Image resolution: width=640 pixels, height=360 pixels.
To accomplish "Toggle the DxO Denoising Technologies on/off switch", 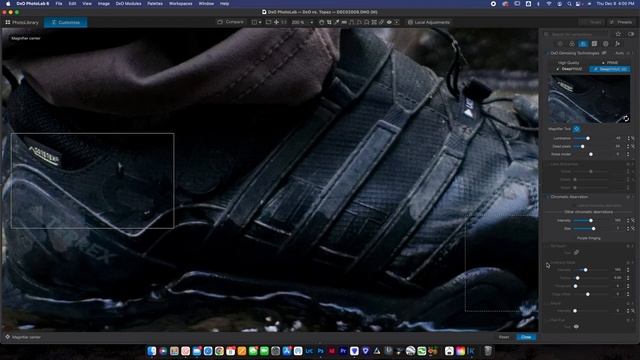I will point(629,53).
